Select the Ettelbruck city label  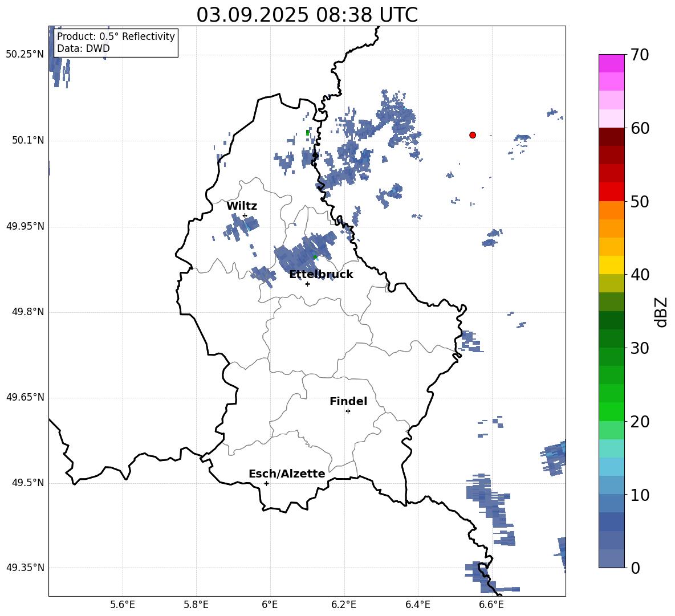(x=321, y=275)
